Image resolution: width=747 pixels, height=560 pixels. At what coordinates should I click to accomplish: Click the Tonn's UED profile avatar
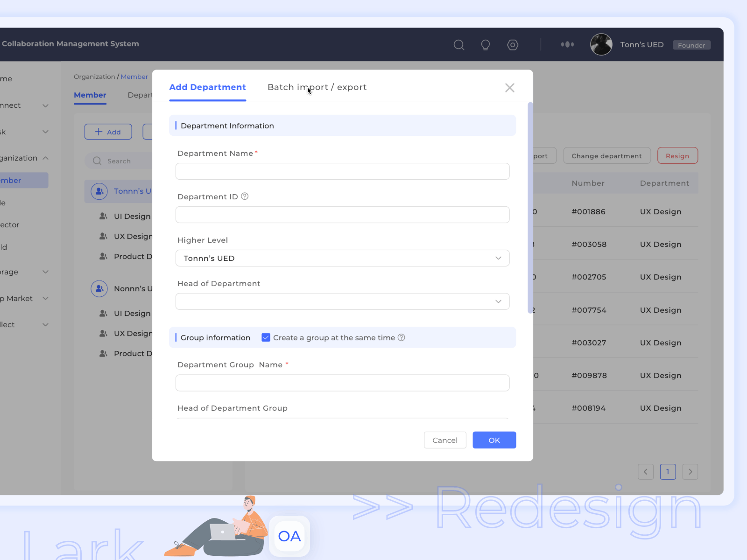(601, 45)
